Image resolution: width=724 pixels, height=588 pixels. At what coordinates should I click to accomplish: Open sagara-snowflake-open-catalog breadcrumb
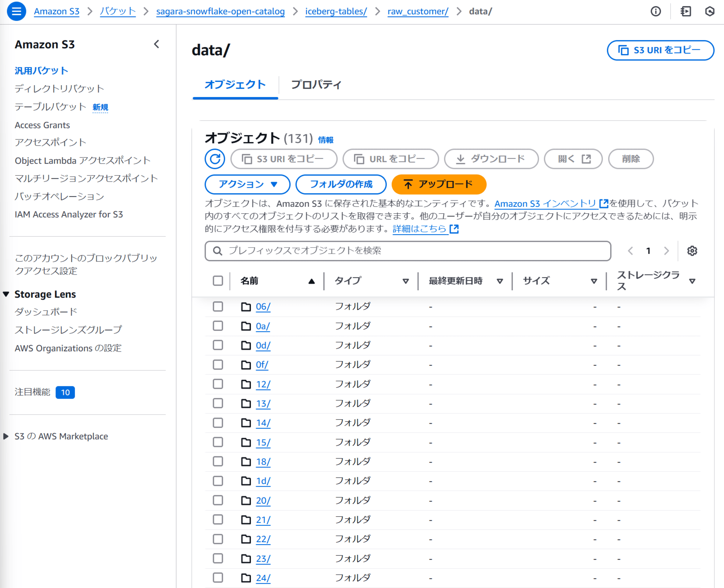coord(220,11)
